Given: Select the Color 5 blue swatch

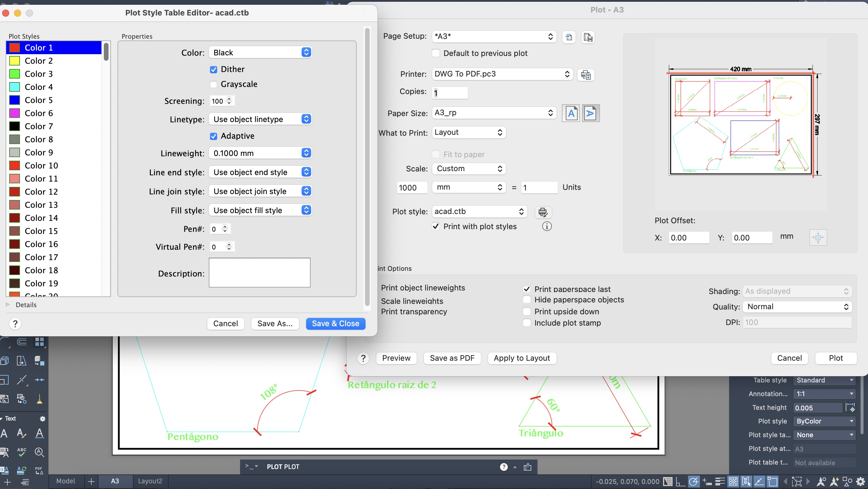Looking at the screenshot, I should point(15,100).
